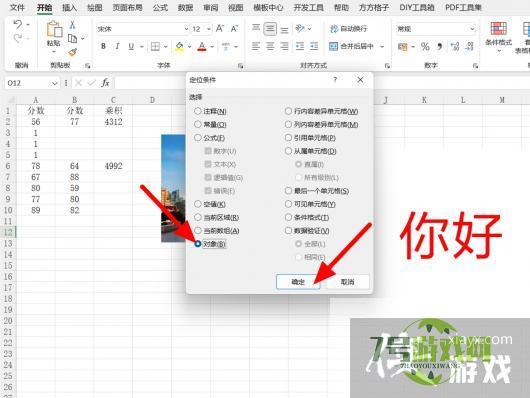530x398 pixels.
Task: Click the Cancel (取消) button
Action: pyautogui.click(x=347, y=282)
